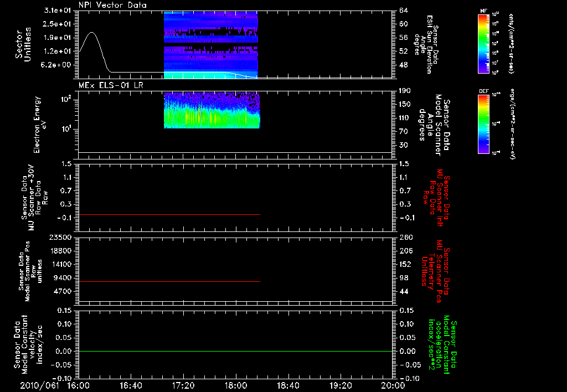The image size is (567, 392).
Task: Click the '44' telemetry tick label
Action: (404, 291)
